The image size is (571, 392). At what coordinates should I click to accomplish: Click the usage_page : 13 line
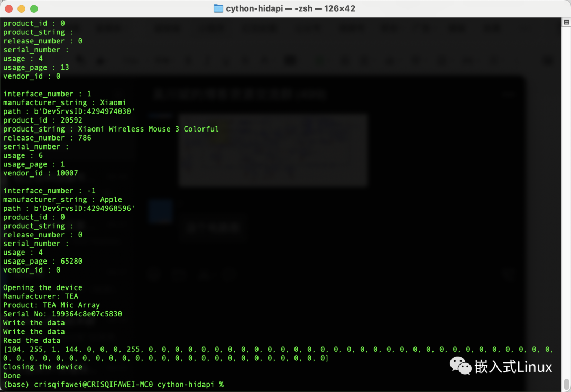36,67
